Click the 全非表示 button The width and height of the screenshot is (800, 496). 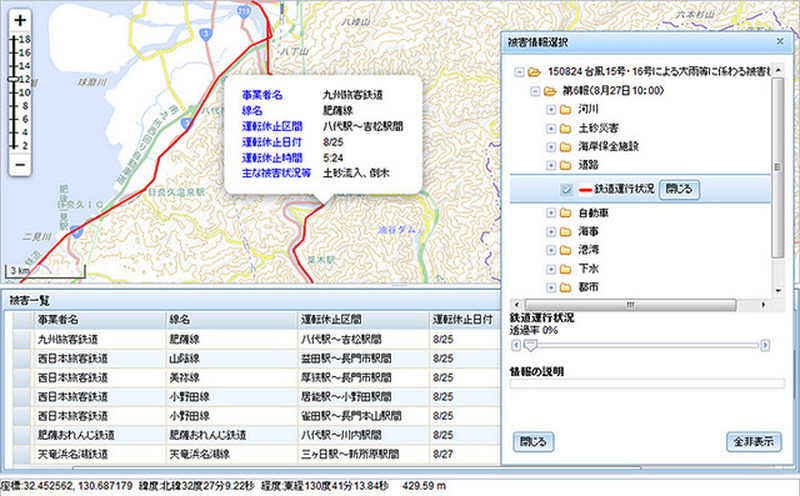point(753,441)
